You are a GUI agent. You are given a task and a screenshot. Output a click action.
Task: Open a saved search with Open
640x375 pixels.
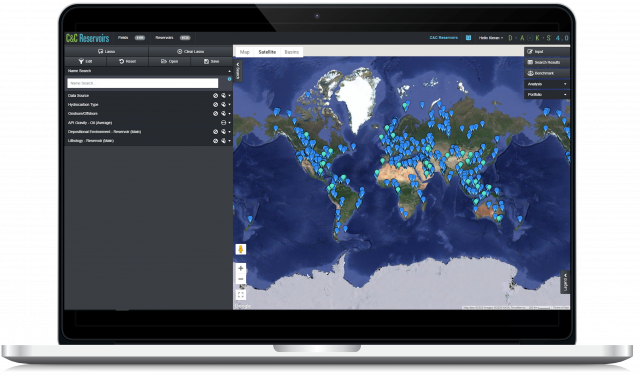click(x=169, y=61)
